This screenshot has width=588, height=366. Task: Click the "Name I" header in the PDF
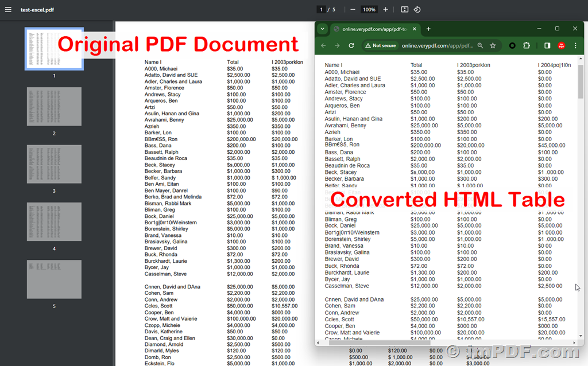point(153,62)
